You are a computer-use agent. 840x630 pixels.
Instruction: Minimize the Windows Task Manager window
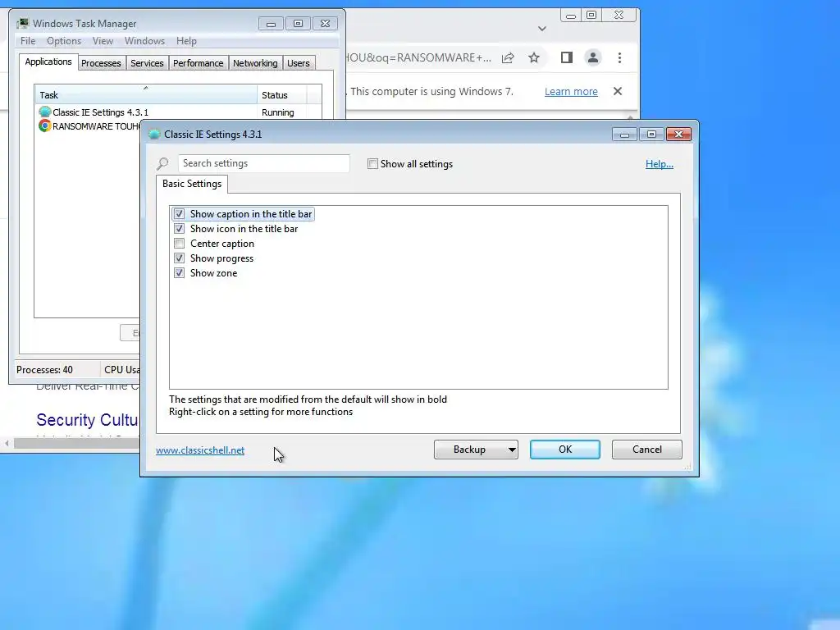(x=271, y=24)
